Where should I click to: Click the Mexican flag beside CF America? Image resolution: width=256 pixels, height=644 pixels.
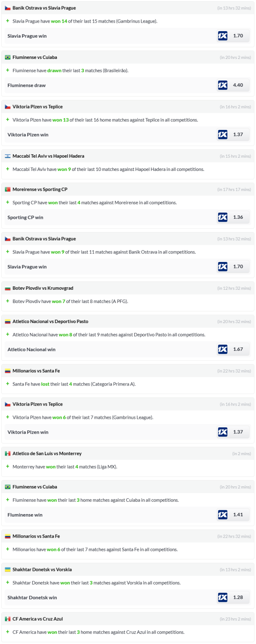[x=8, y=619]
